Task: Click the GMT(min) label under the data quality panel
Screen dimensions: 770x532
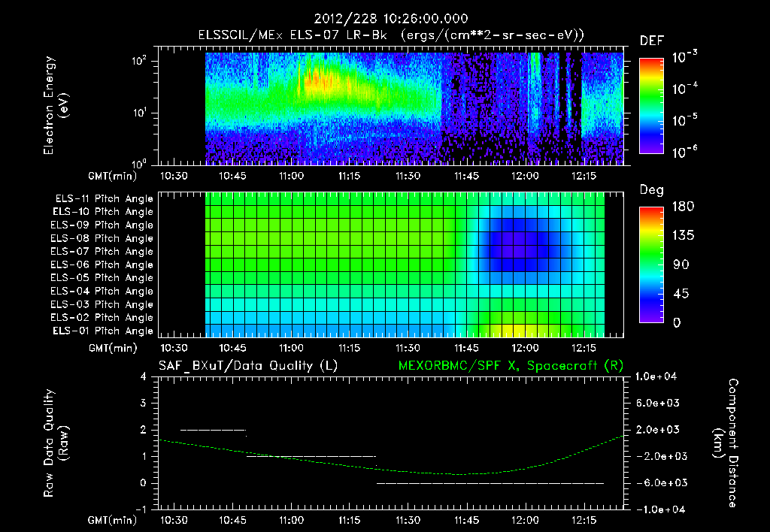Action: pos(113,520)
